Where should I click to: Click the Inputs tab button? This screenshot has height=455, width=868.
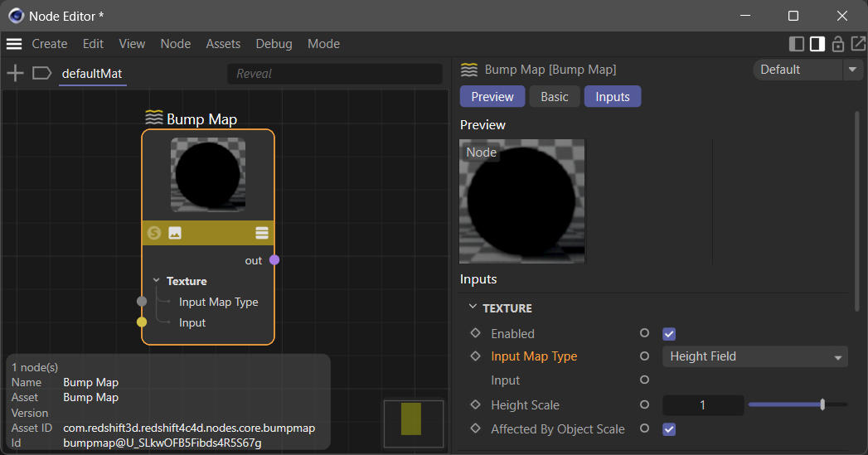click(613, 97)
